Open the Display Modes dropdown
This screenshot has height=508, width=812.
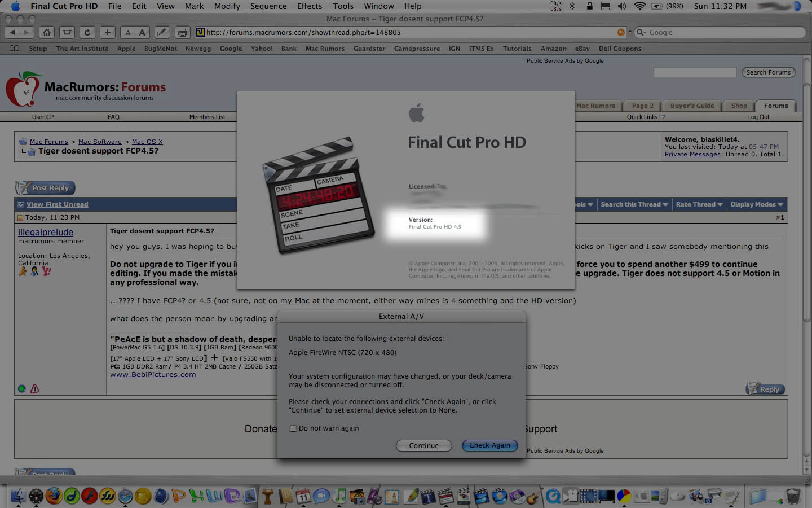(756, 204)
